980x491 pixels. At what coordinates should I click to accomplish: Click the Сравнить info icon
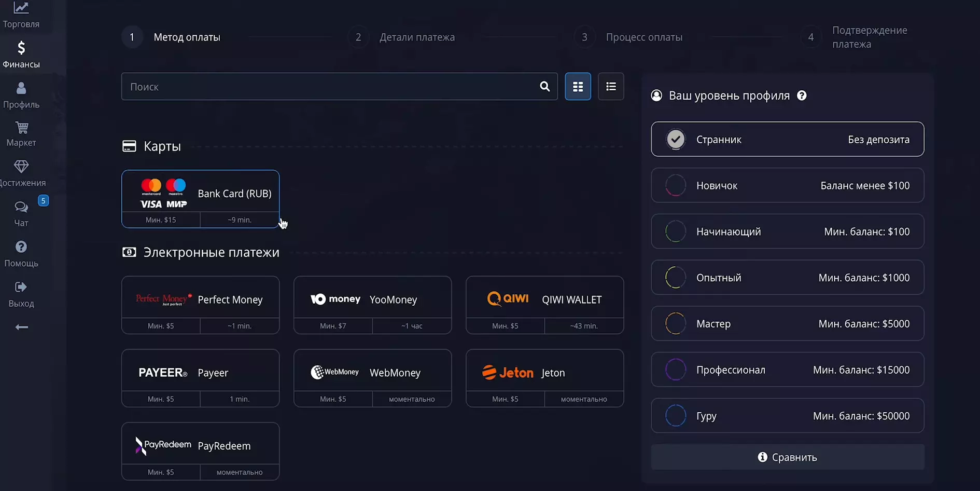[762, 457]
